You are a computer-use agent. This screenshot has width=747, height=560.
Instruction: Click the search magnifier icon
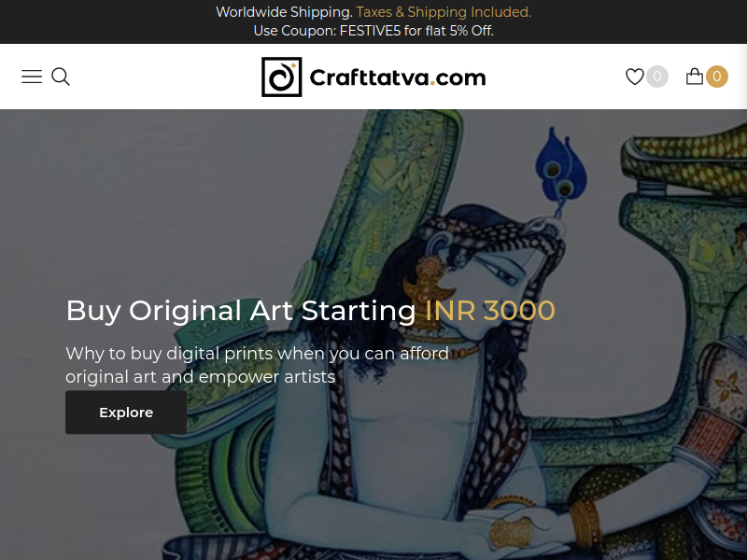tap(61, 77)
